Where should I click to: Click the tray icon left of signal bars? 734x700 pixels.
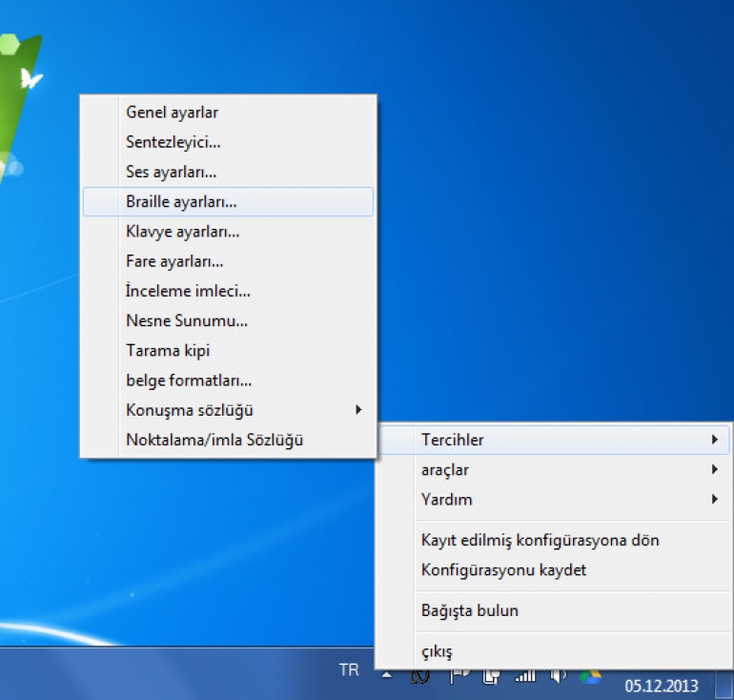point(492,676)
